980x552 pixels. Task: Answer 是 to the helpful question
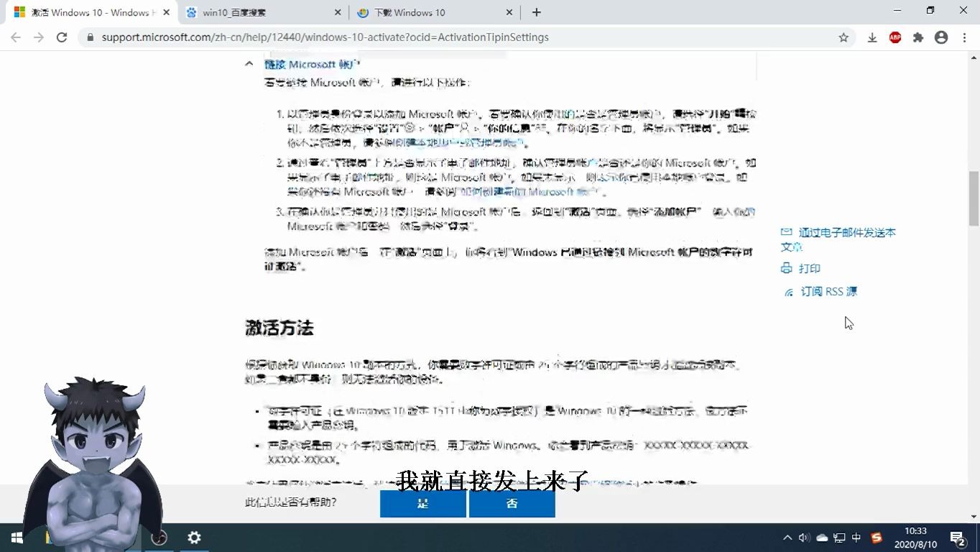coord(422,504)
